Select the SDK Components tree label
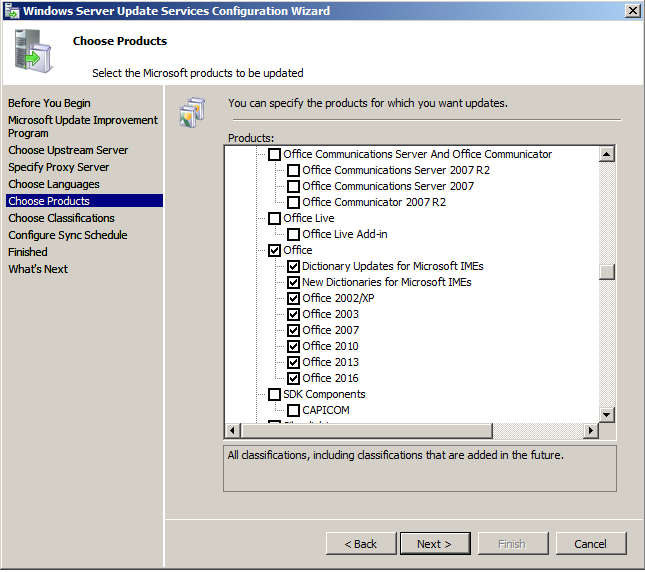The height and width of the screenshot is (572, 645). click(x=324, y=395)
